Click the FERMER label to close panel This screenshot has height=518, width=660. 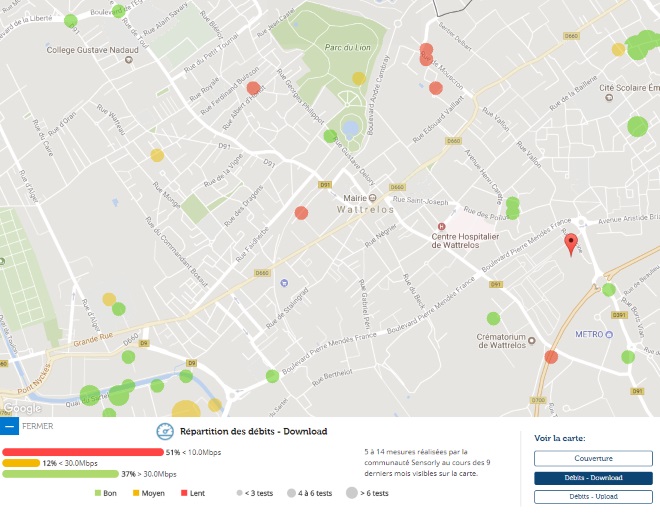coord(37,426)
